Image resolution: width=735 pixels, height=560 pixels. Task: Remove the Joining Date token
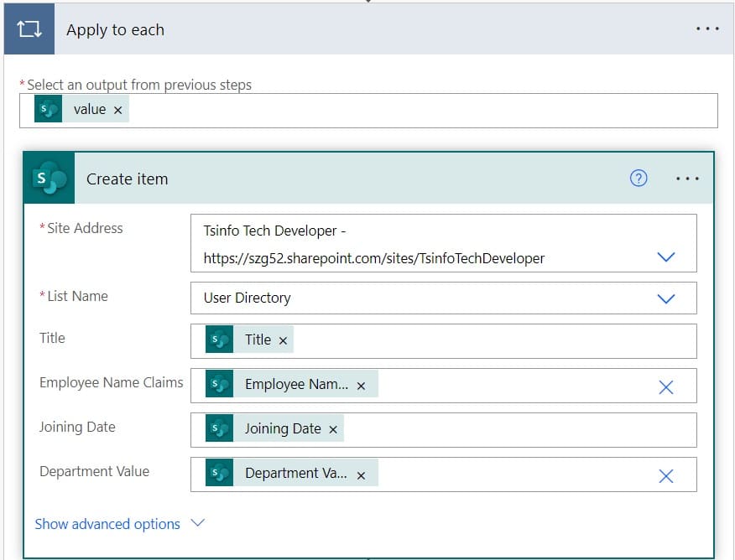point(333,429)
